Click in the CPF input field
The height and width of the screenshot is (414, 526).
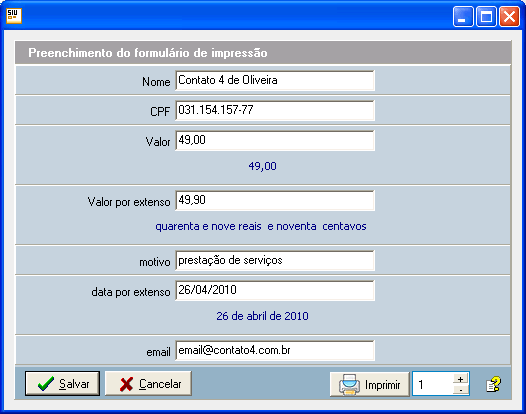275,110
